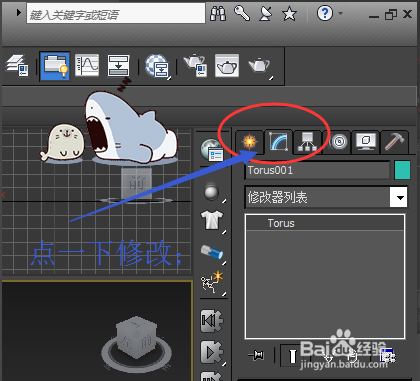Restore down the application window

[391, 14]
